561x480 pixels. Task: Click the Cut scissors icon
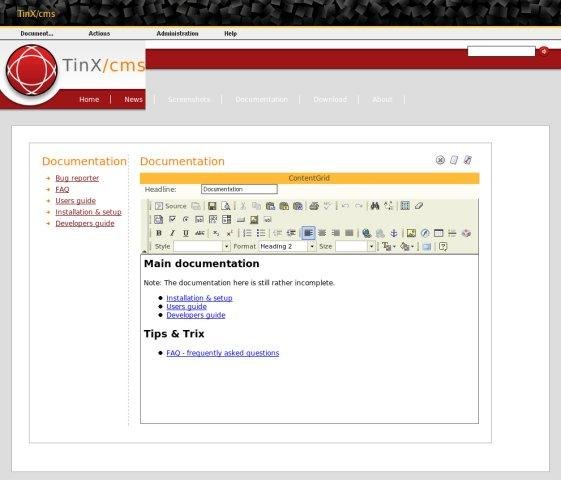[243, 206]
